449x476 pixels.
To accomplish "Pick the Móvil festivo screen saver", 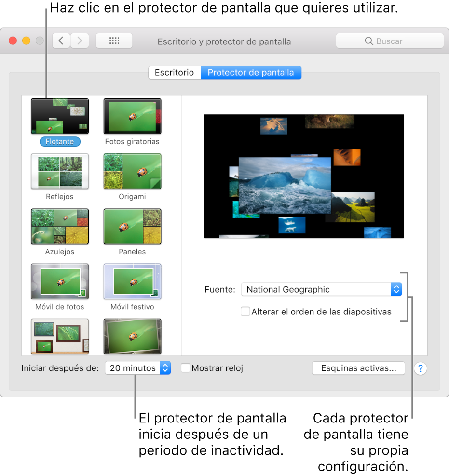I will tap(132, 281).
